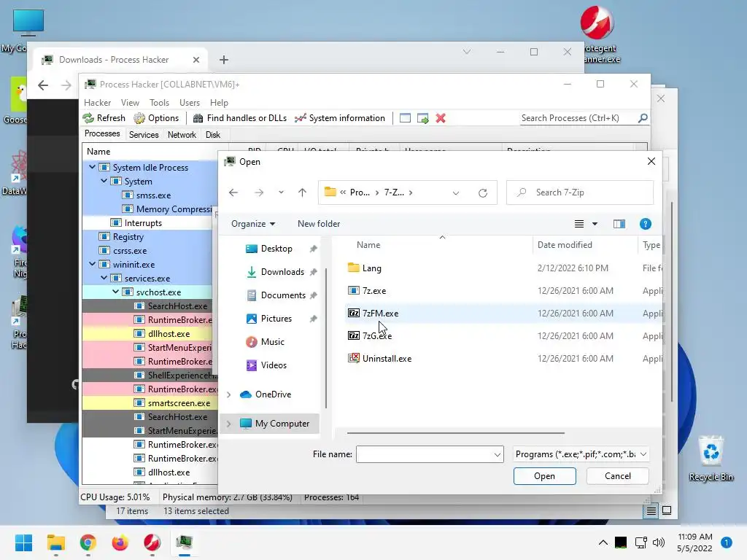This screenshot has height=560, width=747.
Task: Open help with the question mark icon
Action: (646, 224)
